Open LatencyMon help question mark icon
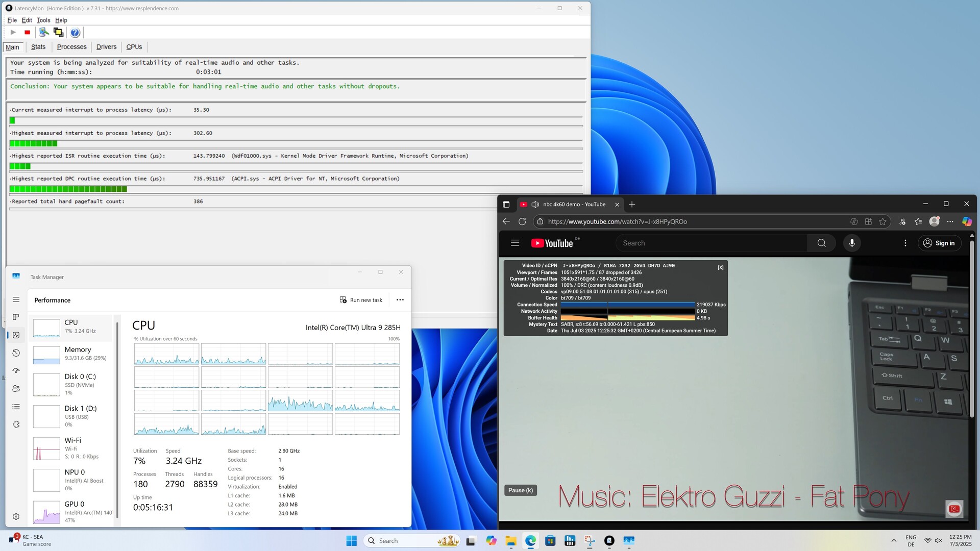 click(75, 33)
